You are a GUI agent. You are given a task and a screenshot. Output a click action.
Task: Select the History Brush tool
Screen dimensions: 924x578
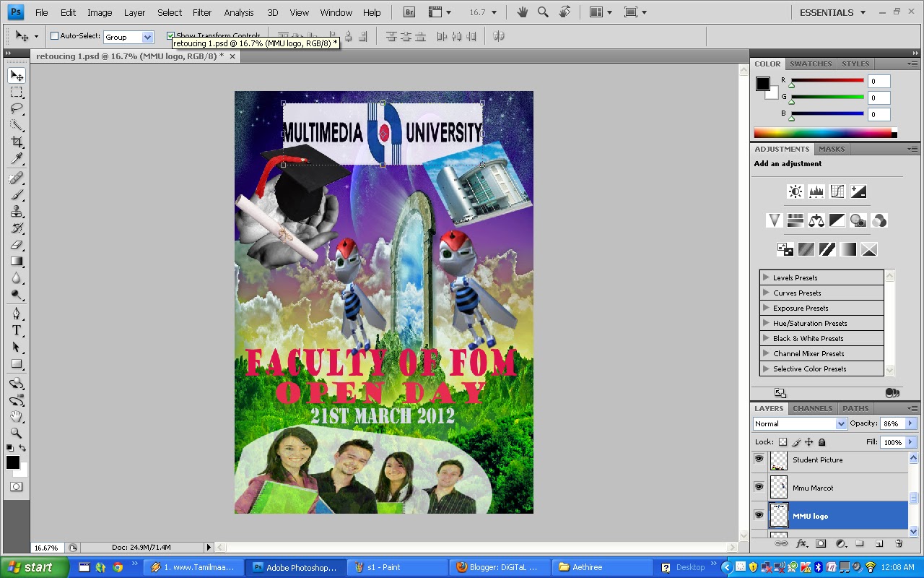[x=17, y=228]
